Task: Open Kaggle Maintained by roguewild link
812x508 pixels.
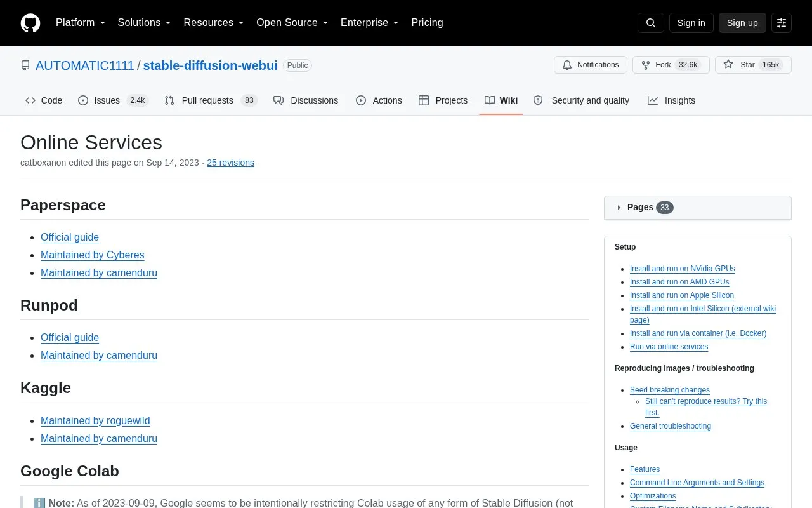Action: pyautogui.click(x=95, y=420)
